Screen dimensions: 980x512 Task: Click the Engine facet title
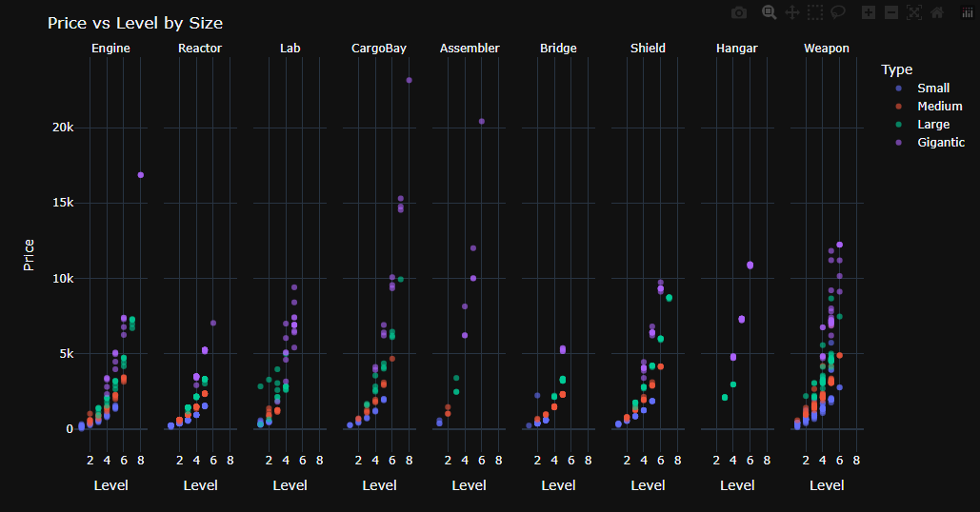(110, 49)
